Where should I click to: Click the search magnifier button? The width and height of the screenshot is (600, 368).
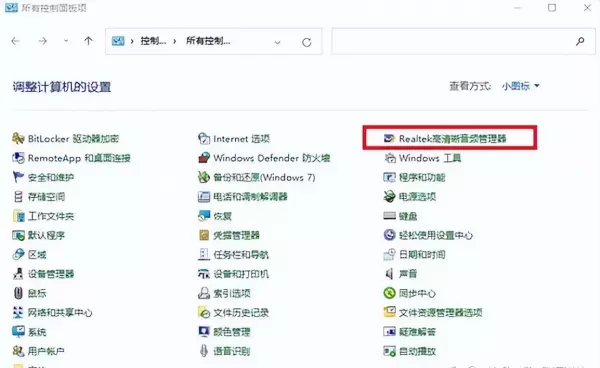coord(580,41)
